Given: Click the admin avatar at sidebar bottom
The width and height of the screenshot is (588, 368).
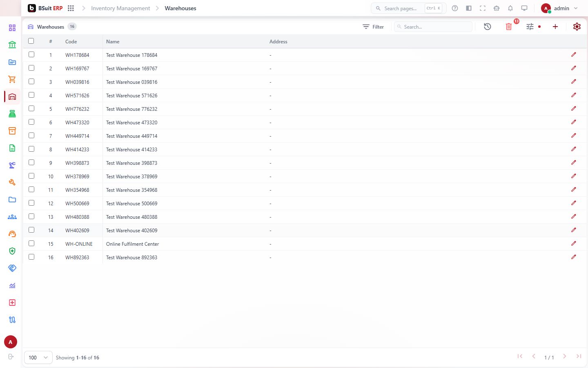Looking at the screenshot, I should coord(11,342).
